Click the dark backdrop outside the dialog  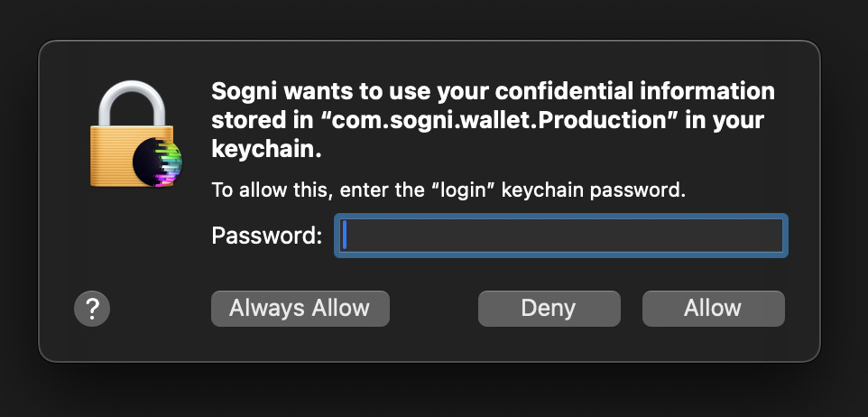[433, 388]
